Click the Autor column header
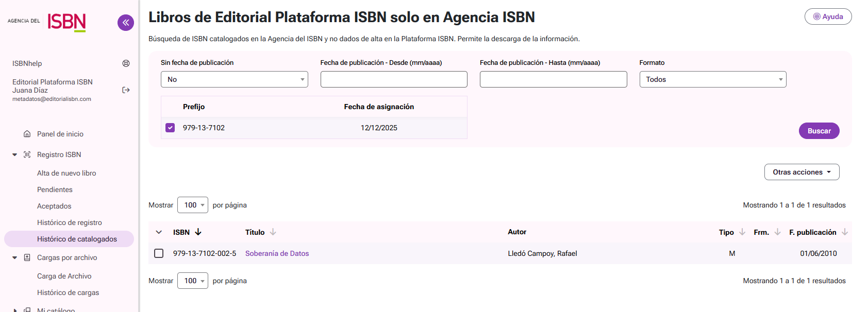Screen dimensions: 868x312 517,232
